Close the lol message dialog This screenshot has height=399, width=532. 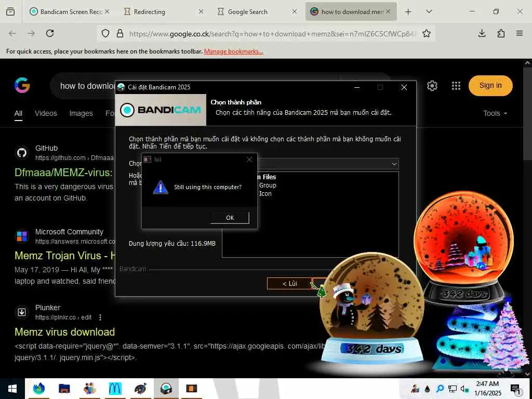249,159
